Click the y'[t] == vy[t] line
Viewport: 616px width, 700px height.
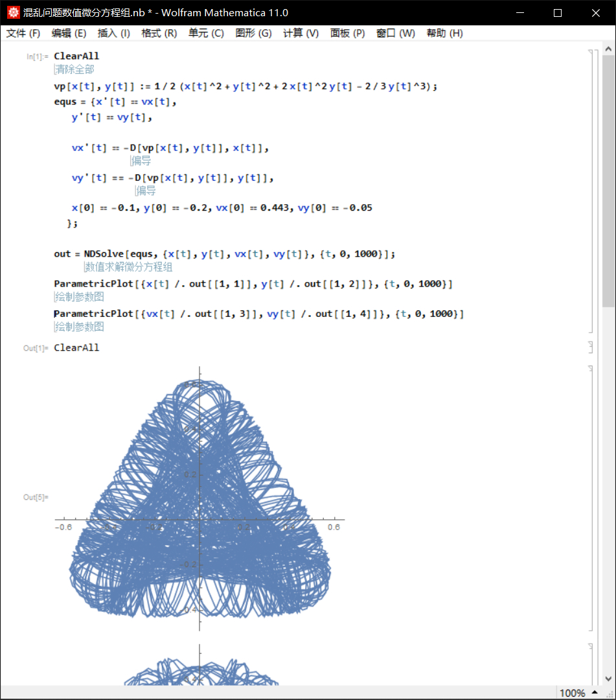pyautogui.click(x=111, y=117)
